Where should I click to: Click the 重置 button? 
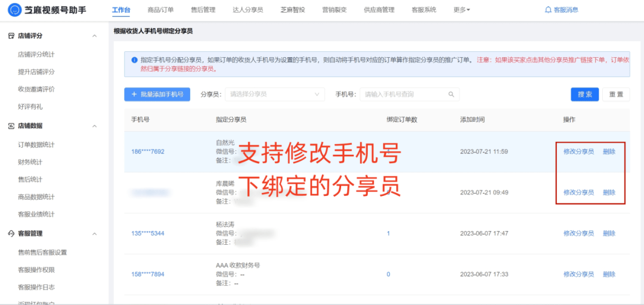[x=616, y=94]
